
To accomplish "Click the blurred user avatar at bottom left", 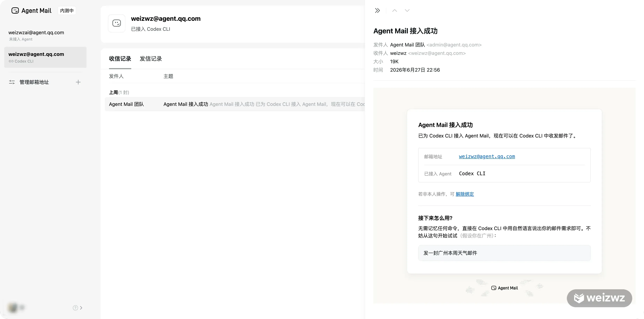I will (13, 307).
